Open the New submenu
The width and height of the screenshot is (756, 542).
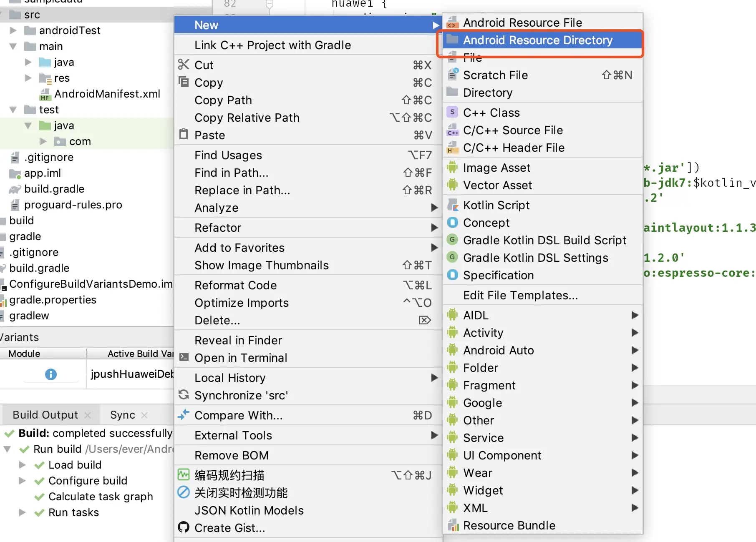[308, 25]
